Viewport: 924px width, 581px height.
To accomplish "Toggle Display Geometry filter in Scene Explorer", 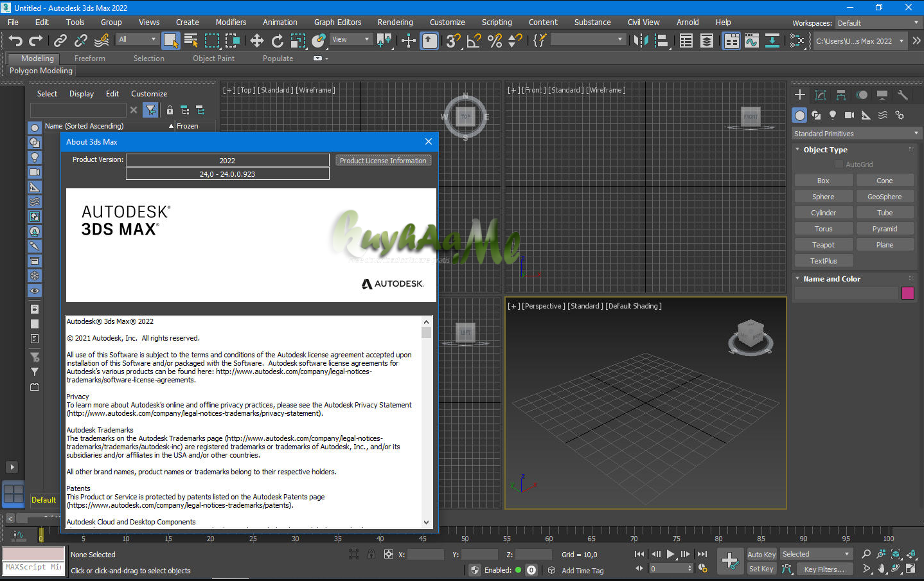I will point(35,127).
